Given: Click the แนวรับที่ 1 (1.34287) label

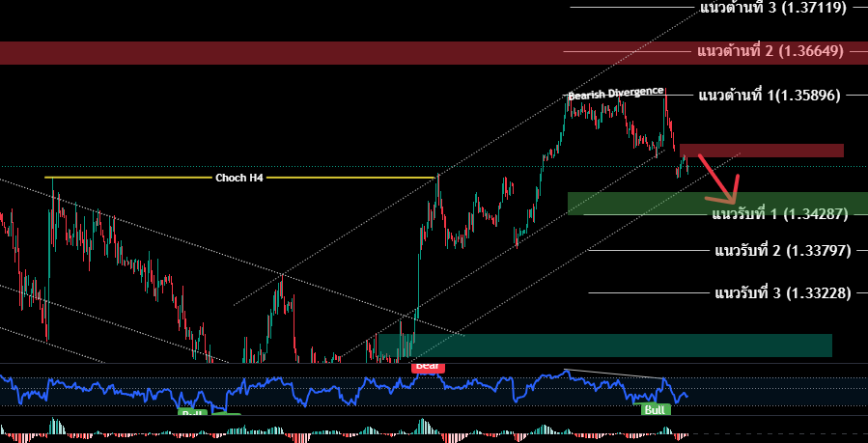Looking at the screenshot, I should (x=780, y=213).
